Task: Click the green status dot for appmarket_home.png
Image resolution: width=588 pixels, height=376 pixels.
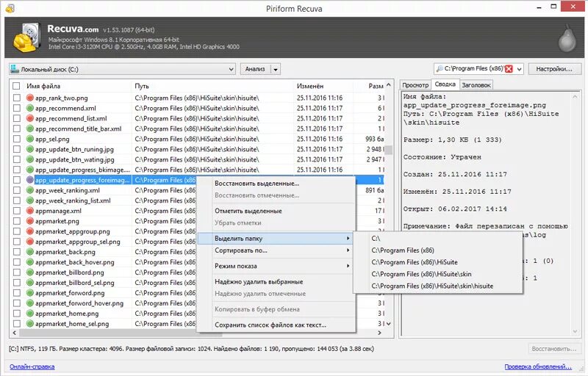Action: point(30,314)
